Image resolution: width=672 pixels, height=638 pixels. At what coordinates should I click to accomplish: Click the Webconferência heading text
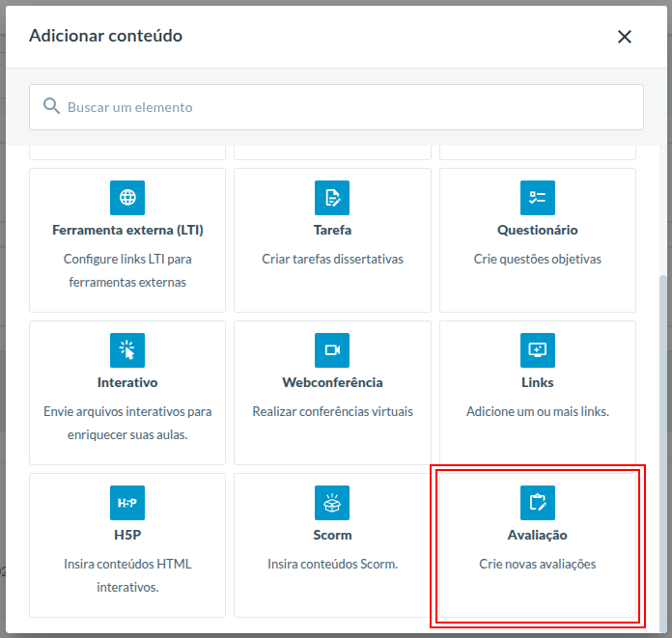(332, 382)
